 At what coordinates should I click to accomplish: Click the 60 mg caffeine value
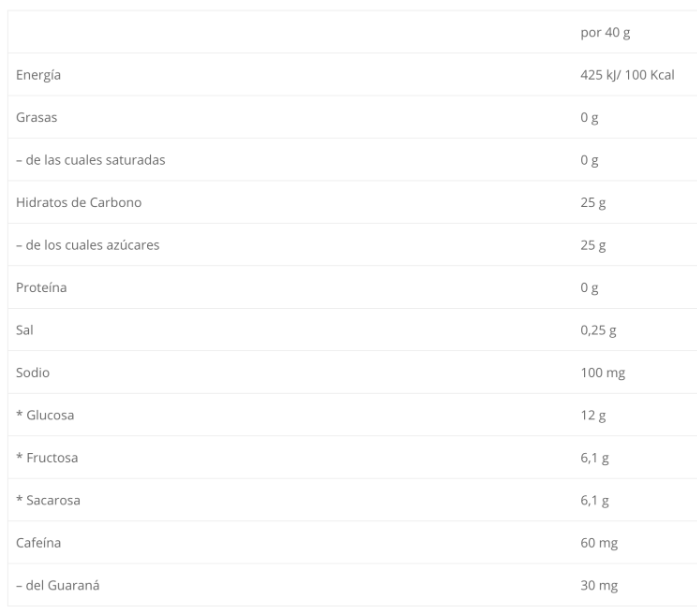599,543
